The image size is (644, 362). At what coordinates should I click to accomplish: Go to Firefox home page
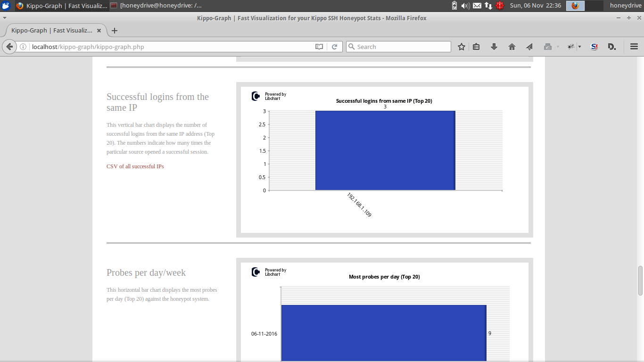click(512, 47)
